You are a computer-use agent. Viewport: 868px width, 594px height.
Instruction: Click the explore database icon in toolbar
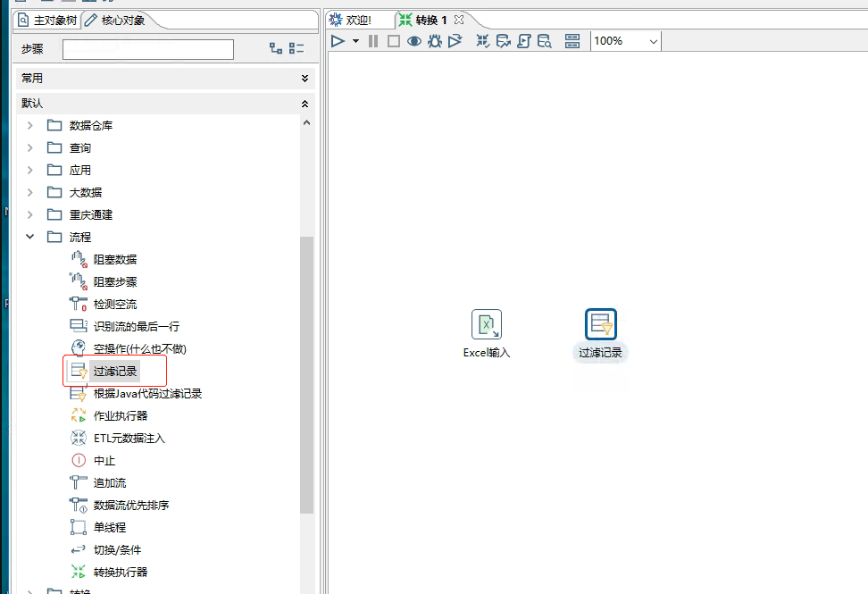tap(544, 41)
